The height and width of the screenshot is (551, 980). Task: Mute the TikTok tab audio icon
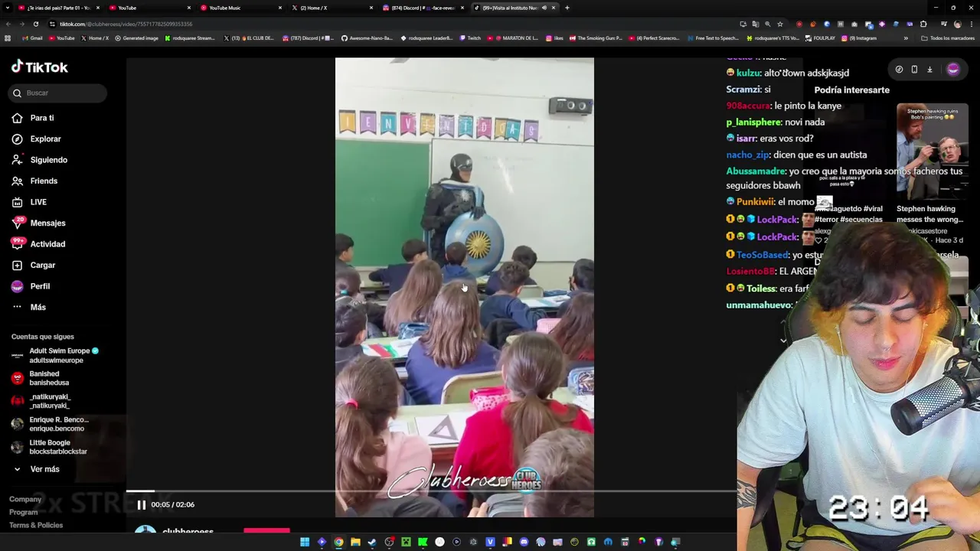tap(544, 8)
